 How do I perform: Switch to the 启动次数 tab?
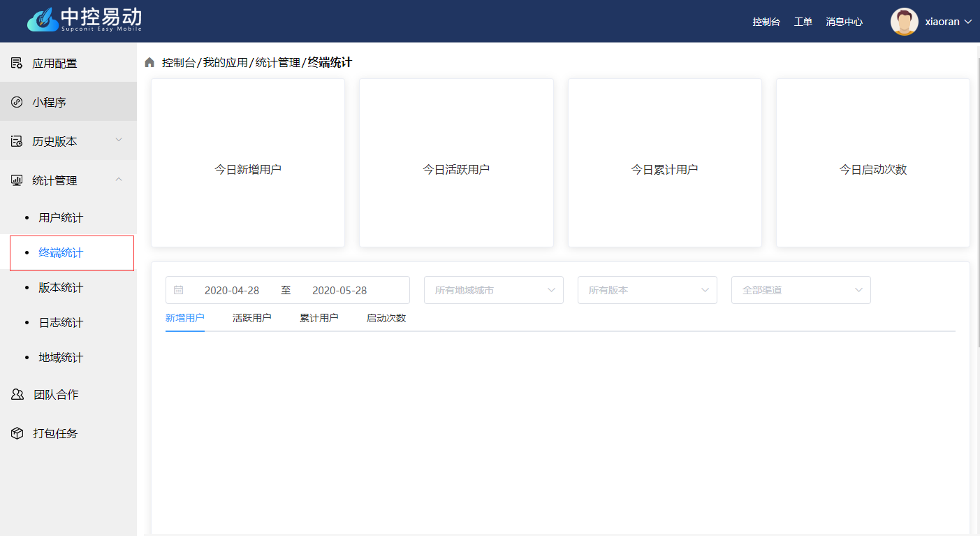tap(386, 318)
